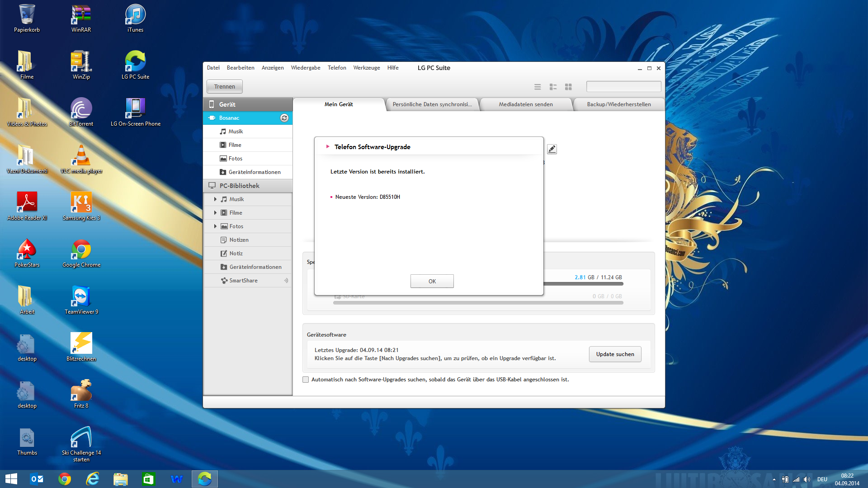The image size is (868, 488).
Task: Open the Bearbeiten menu
Action: coord(241,68)
